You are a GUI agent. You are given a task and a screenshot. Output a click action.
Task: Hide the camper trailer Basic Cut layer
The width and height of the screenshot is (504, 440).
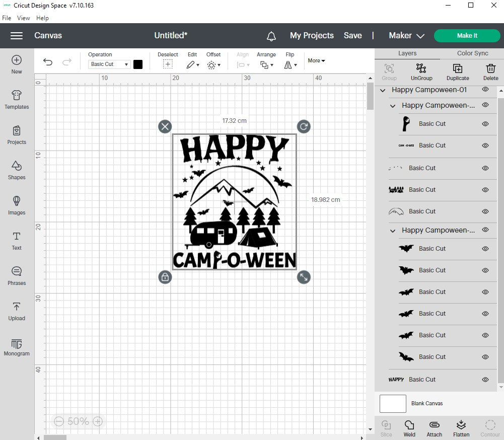tap(485, 190)
